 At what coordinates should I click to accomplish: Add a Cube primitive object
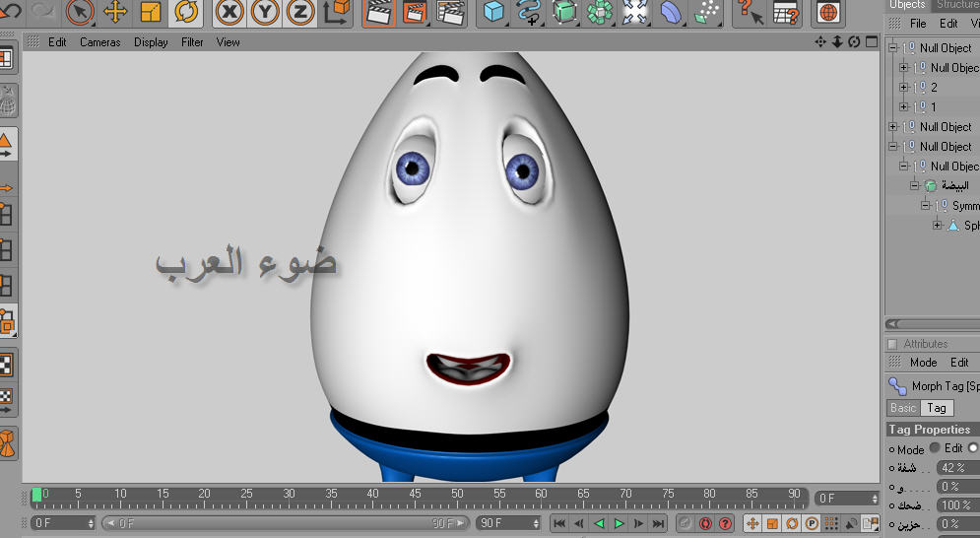493,12
